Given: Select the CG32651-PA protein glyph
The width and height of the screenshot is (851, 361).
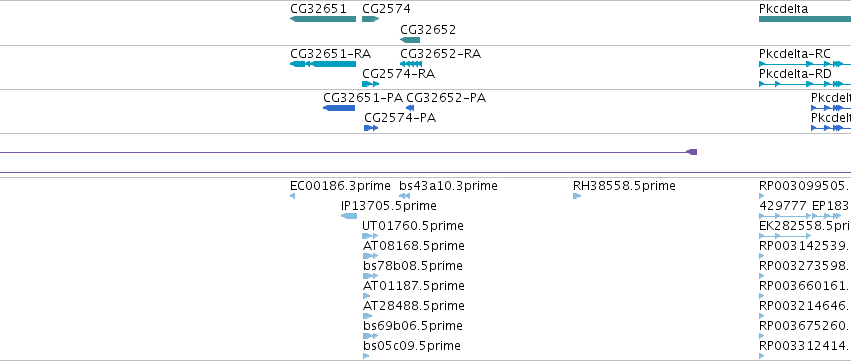Looking at the screenshot, I should point(339,108).
